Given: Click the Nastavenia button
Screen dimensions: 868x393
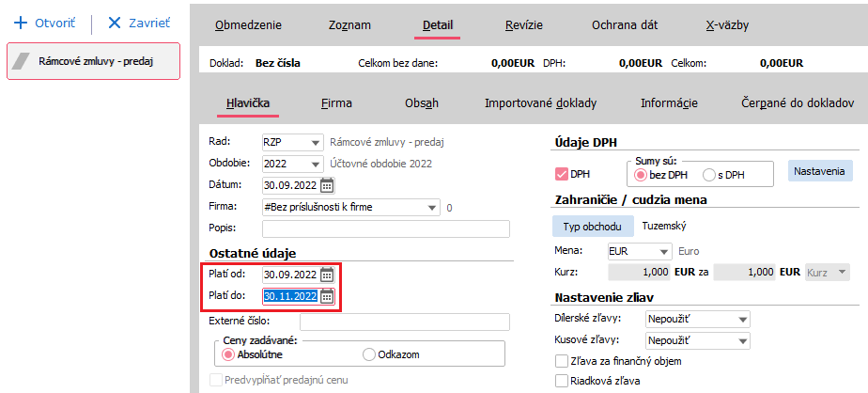Looking at the screenshot, I should pos(820,172).
